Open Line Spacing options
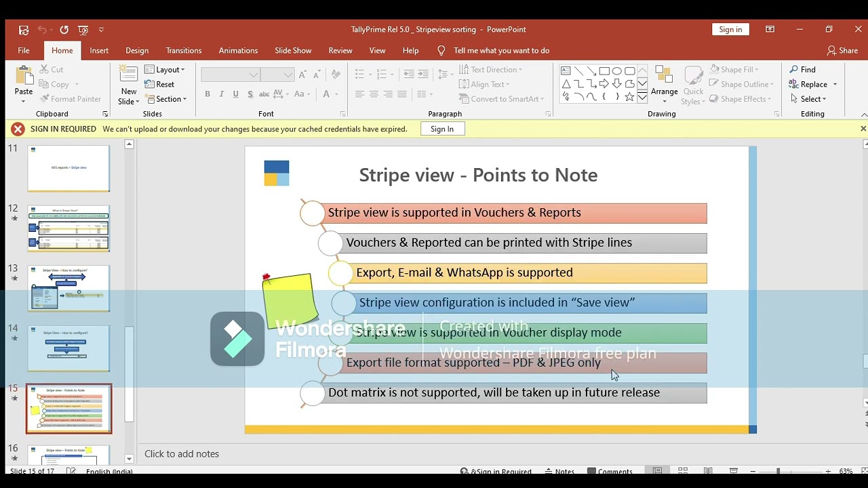Viewport: 868px width, 488px height. pyautogui.click(x=445, y=74)
